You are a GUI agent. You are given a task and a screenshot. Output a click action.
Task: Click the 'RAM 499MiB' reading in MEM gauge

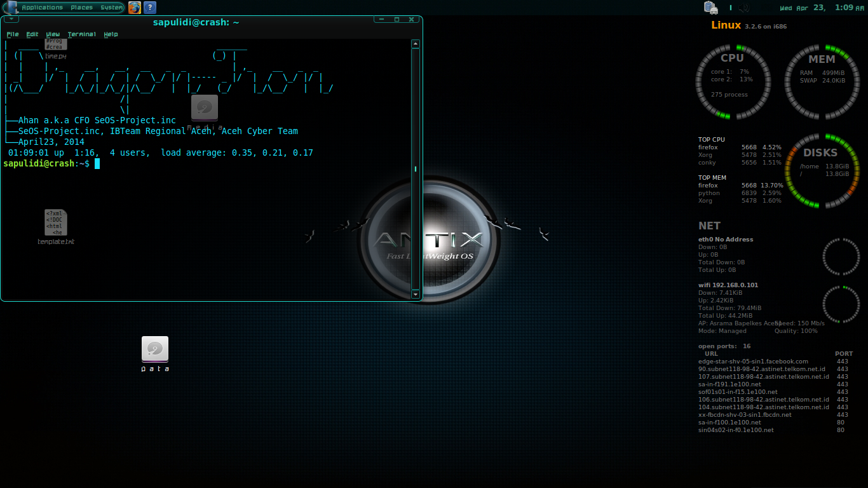[x=822, y=73]
